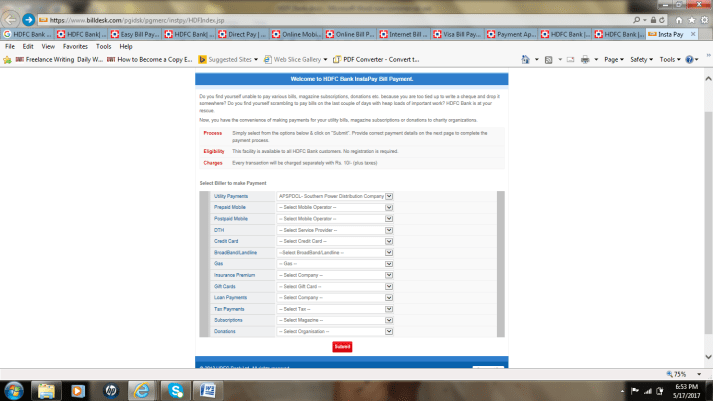Open the HP taskbar icon
The width and height of the screenshot is (713, 401).
pos(110,391)
